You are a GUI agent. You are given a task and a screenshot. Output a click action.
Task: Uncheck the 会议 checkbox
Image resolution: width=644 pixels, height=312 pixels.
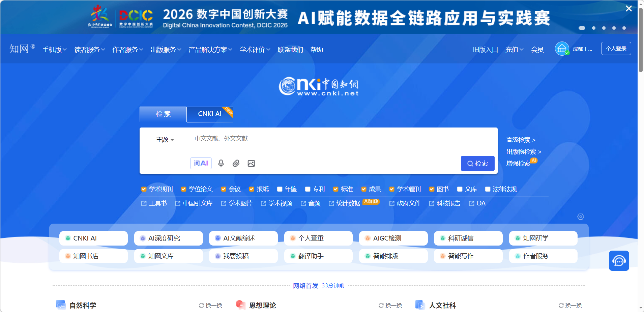pos(223,189)
